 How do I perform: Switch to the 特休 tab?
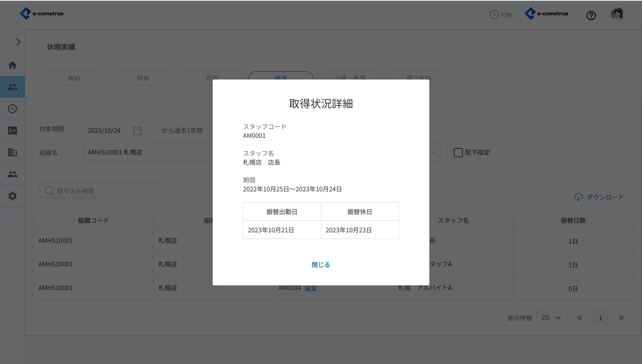point(143,79)
